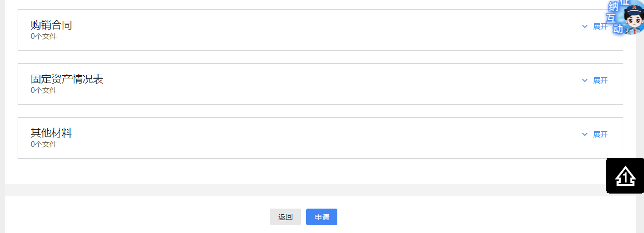Click the blank middle of the 固定资产情况表 card
644x233 pixels.
coord(320,84)
